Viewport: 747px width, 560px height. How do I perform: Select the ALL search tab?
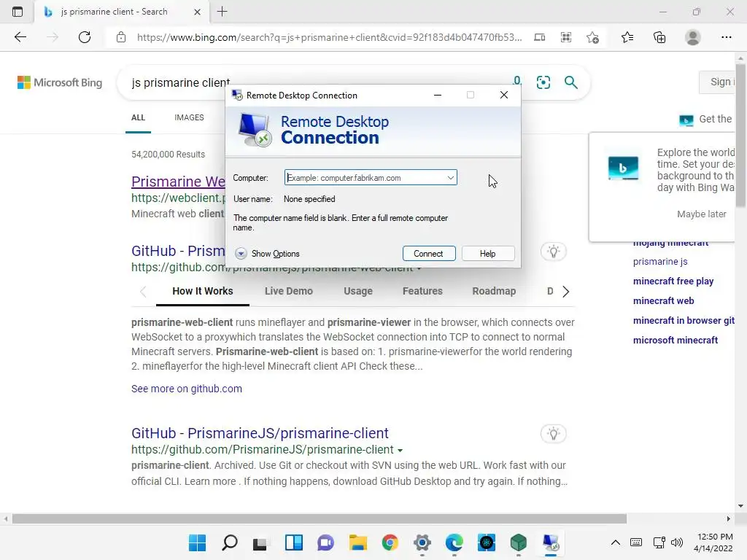[138, 117]
